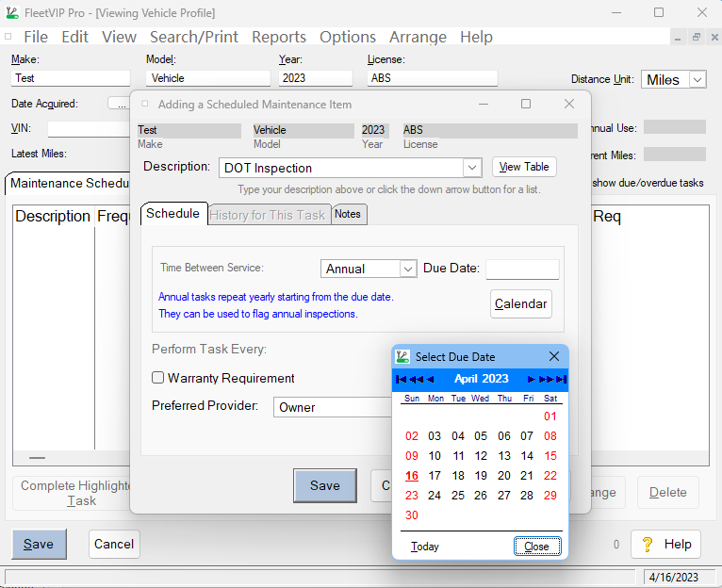The height and width of the screenshot is (588, 722).
Task: Click Save in the main vehicle profile window
Action: (x=40, y=544)
